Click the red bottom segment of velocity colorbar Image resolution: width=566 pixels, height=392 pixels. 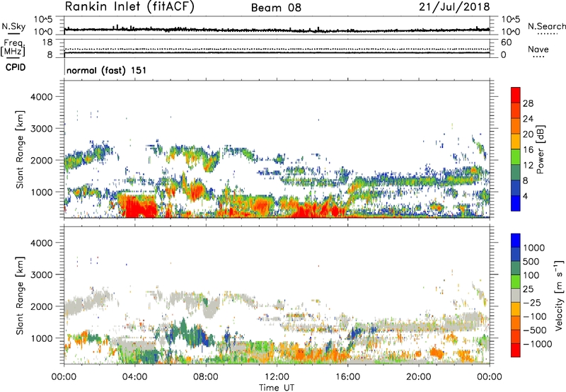[516, 350]
